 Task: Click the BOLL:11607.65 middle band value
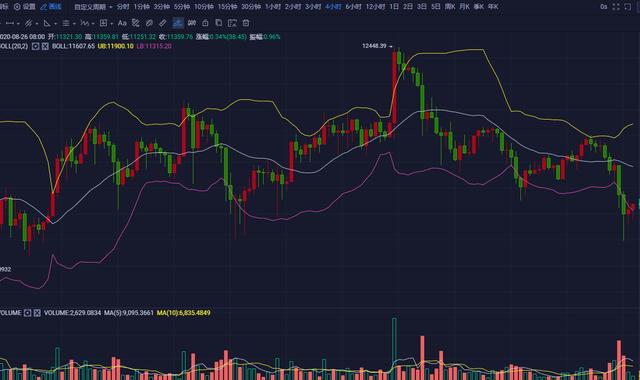pos(73,46)
